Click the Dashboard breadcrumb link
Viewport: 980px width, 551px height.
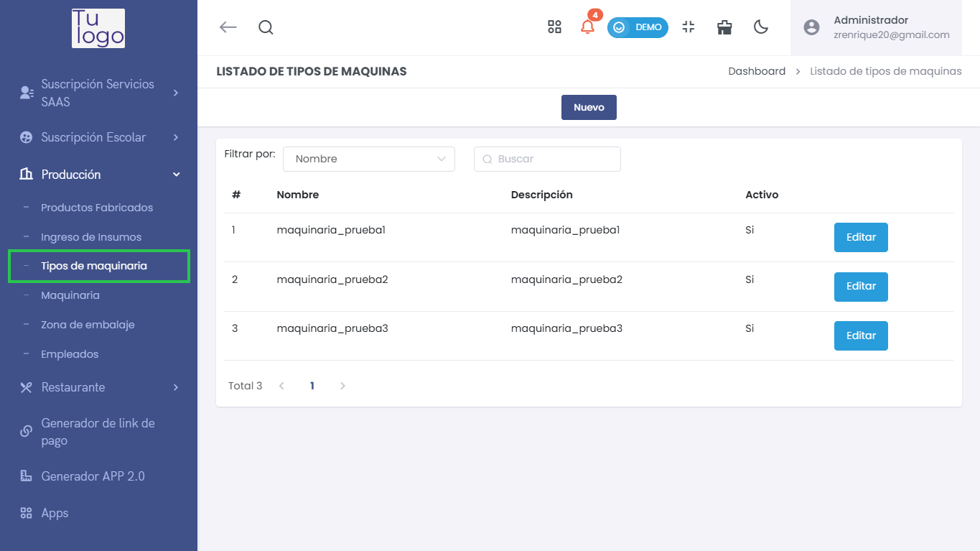click(x=757, y=71)
